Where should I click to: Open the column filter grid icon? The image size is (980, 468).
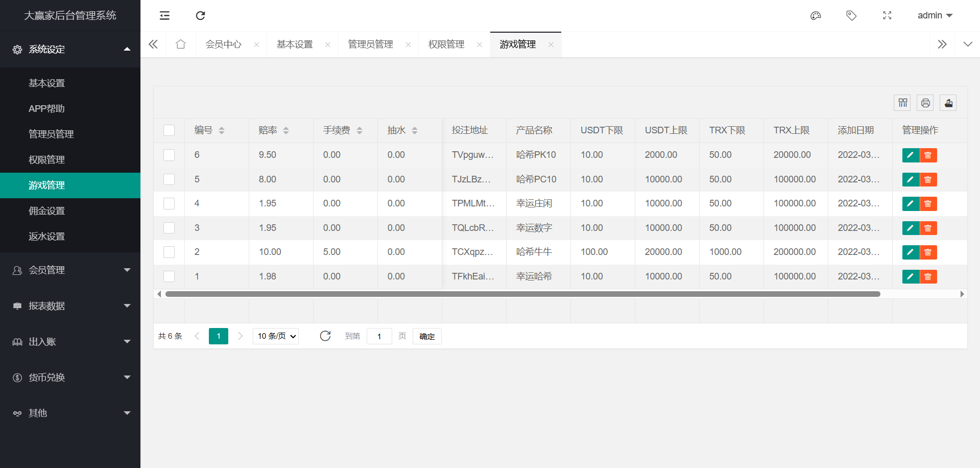(x=902, y=103)
